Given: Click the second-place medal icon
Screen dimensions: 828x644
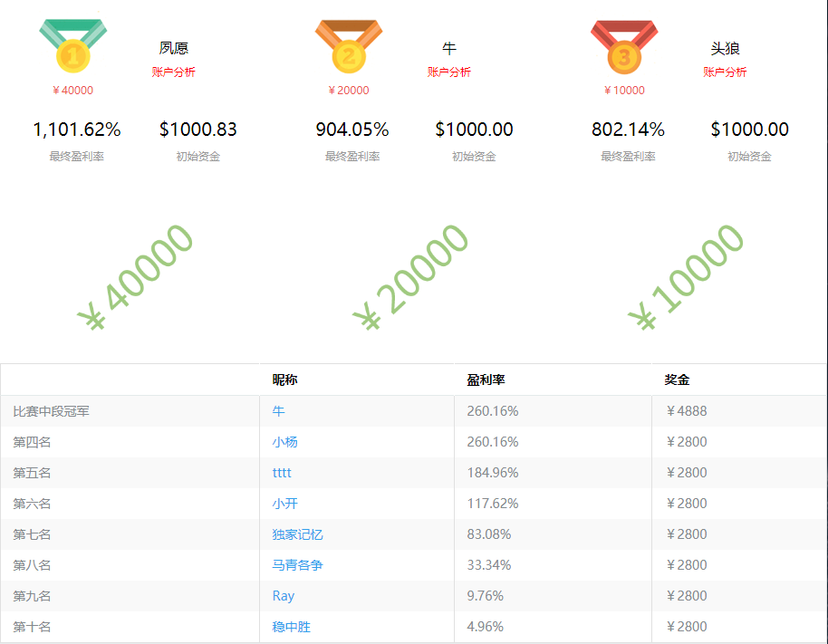Looking at the screenshot, I should (349, 46).
